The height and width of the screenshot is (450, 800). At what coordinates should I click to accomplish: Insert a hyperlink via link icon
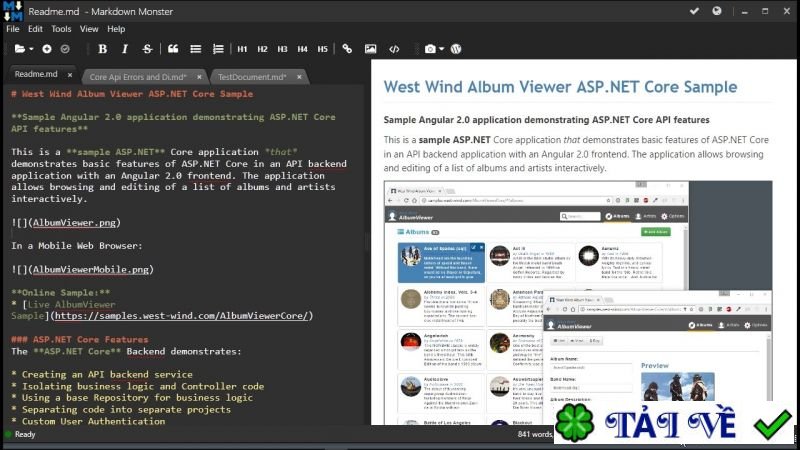[x=347, y=49]
